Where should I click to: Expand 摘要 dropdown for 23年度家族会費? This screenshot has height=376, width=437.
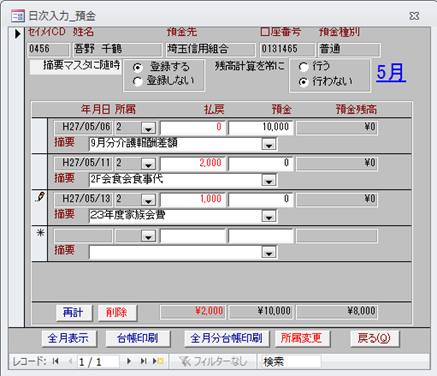(269, 216)
